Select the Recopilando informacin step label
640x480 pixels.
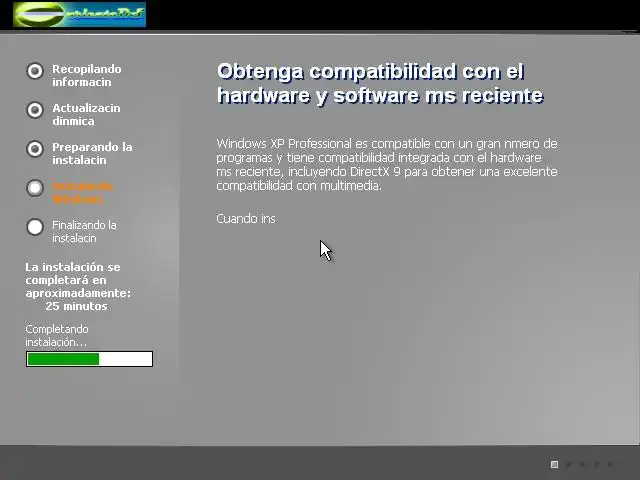87,76
